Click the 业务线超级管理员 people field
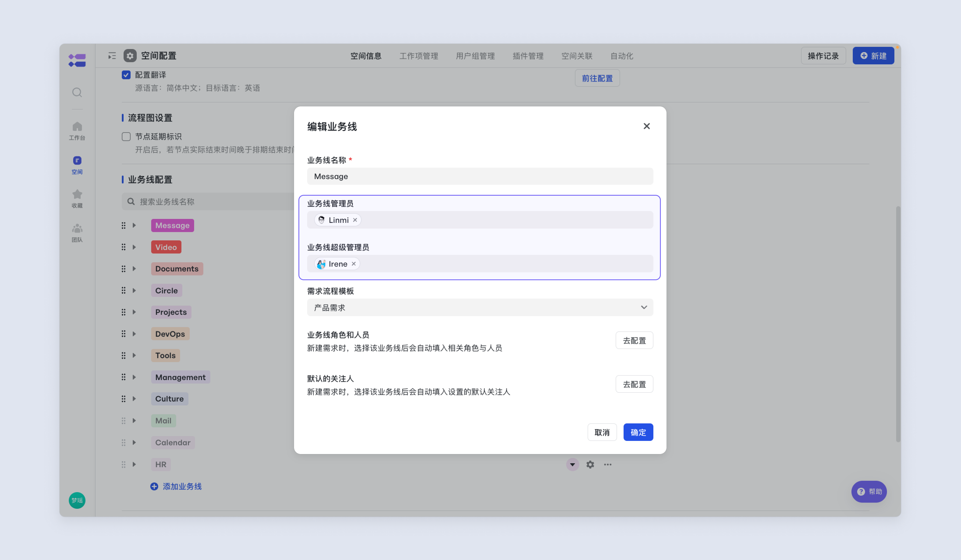The image size is (961, 560). [480, 264]
